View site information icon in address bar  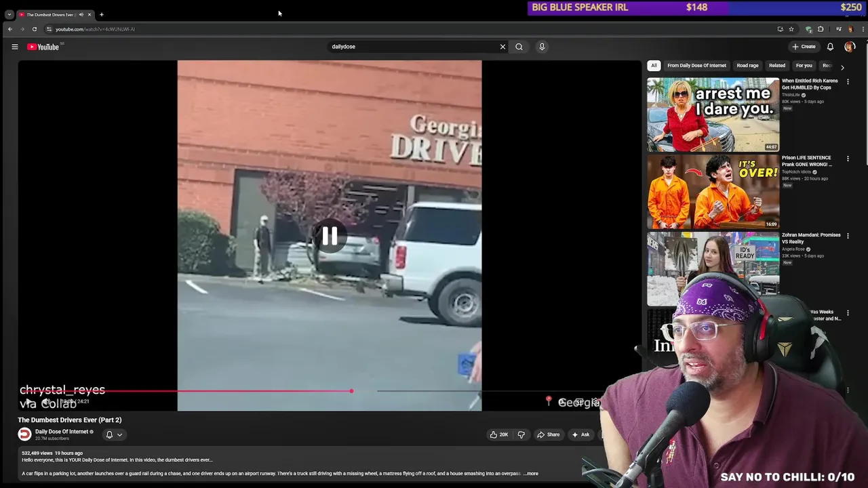[49, 29]
